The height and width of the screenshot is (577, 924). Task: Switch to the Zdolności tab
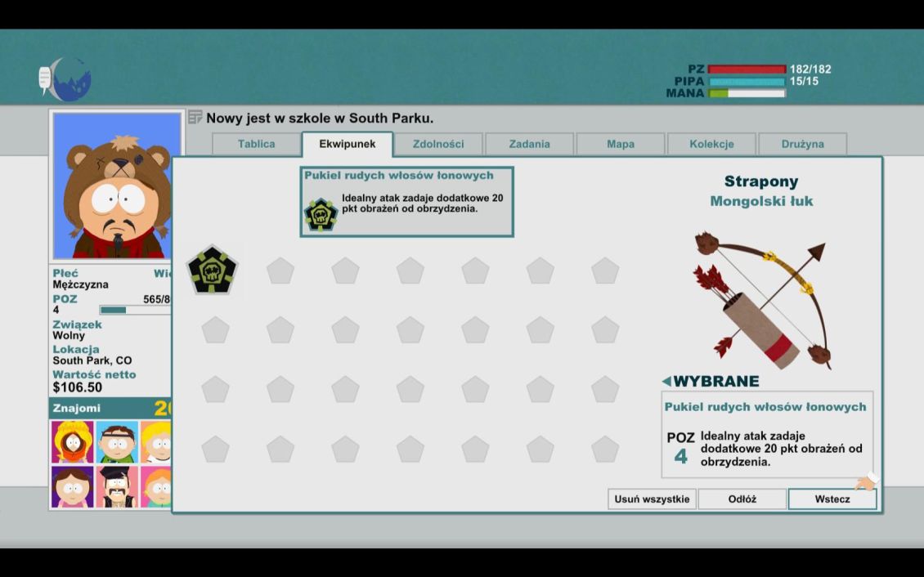coord(437,144)
